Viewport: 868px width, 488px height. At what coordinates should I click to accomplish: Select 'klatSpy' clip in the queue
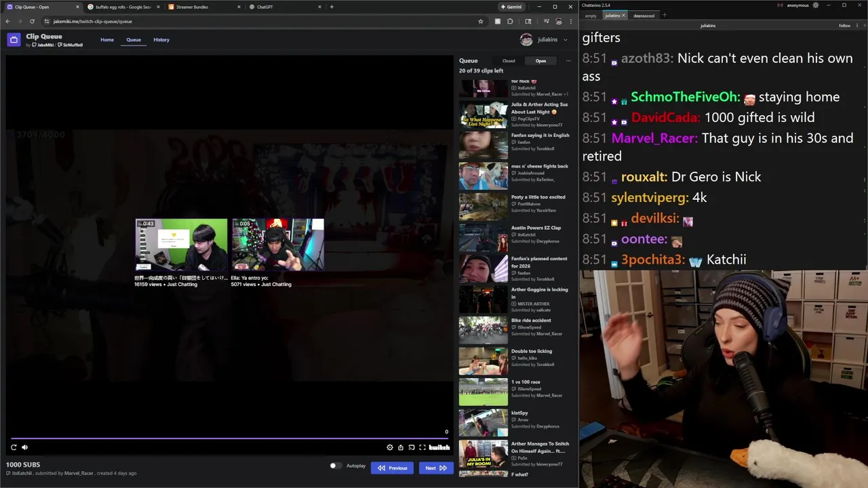point(515,423)
